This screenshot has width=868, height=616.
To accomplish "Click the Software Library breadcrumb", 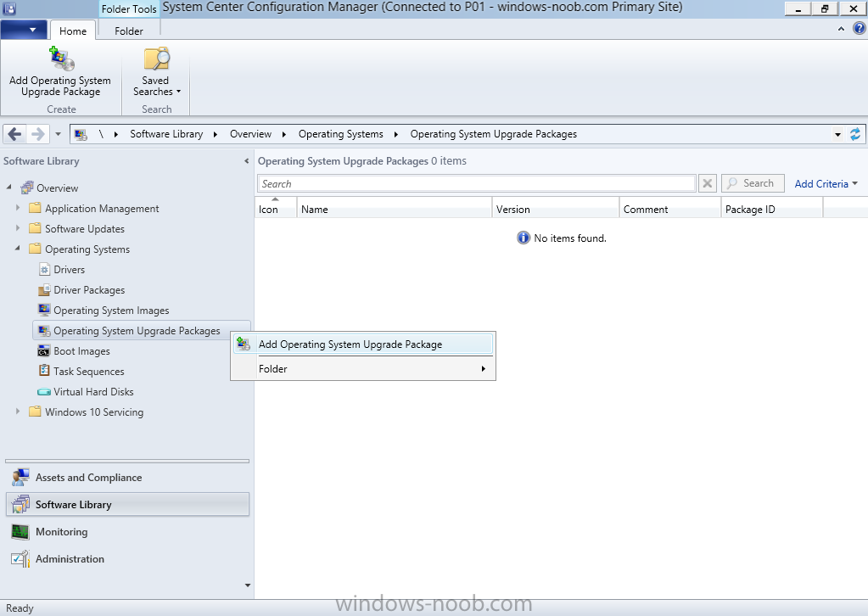I will (166, 134).
